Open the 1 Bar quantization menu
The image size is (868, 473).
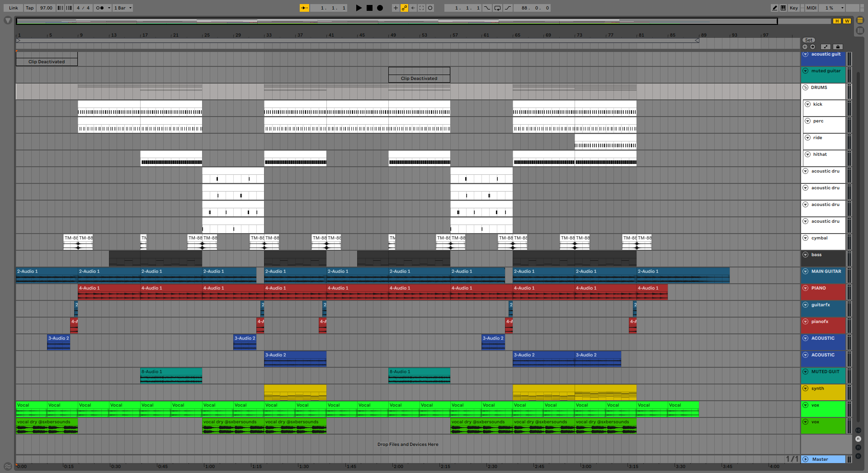pyautogui.click(x=123, y=8)
